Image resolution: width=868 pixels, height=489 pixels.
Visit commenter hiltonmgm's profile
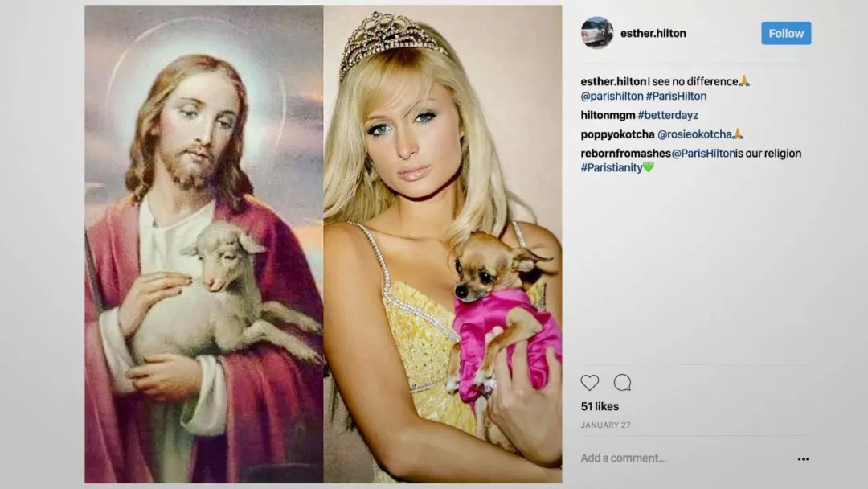pos(608,115)
